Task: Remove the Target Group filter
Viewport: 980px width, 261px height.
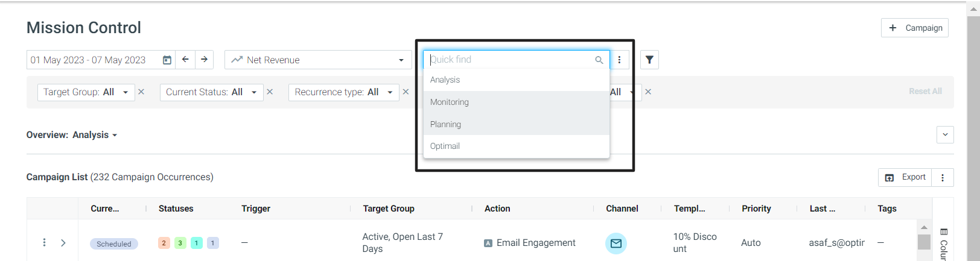Action: coord(141,92)
